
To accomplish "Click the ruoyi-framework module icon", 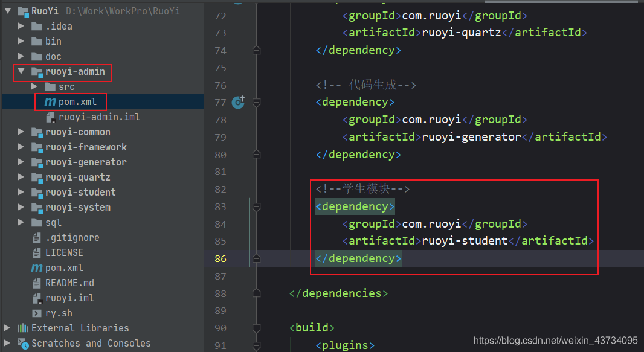I will (x=37, y=148).
